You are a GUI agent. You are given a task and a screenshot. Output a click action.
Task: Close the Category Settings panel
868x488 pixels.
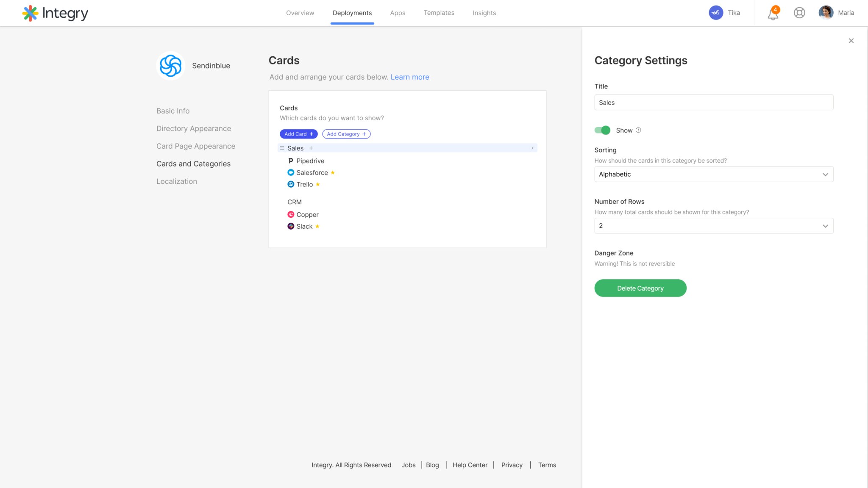pyautogui.click(x=851, y=41)
